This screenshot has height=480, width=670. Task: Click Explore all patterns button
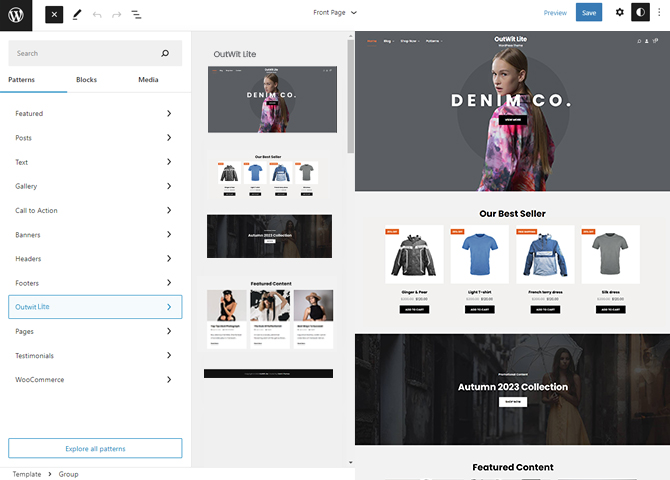pos(95,448)
